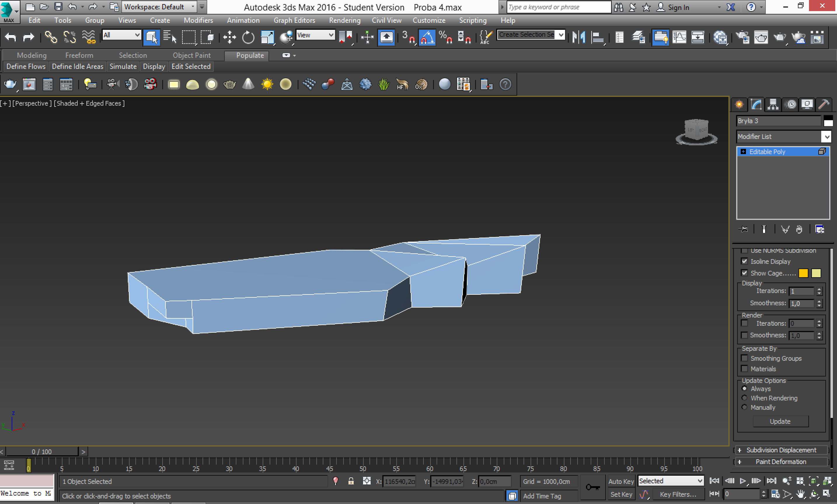This screenshot has width=837, height=504.
Task: Save the file from Quick Access
Action: point(58,7)
